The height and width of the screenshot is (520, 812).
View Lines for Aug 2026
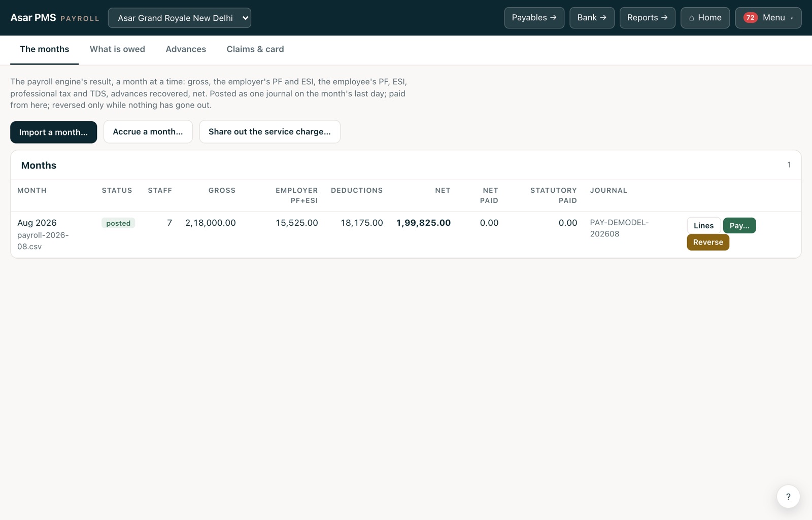703,225
